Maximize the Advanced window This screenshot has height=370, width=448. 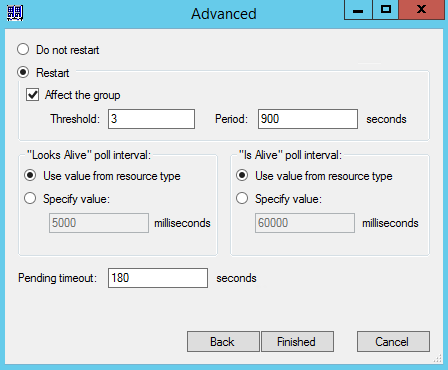pyautogui.click(x=385, y=10)
